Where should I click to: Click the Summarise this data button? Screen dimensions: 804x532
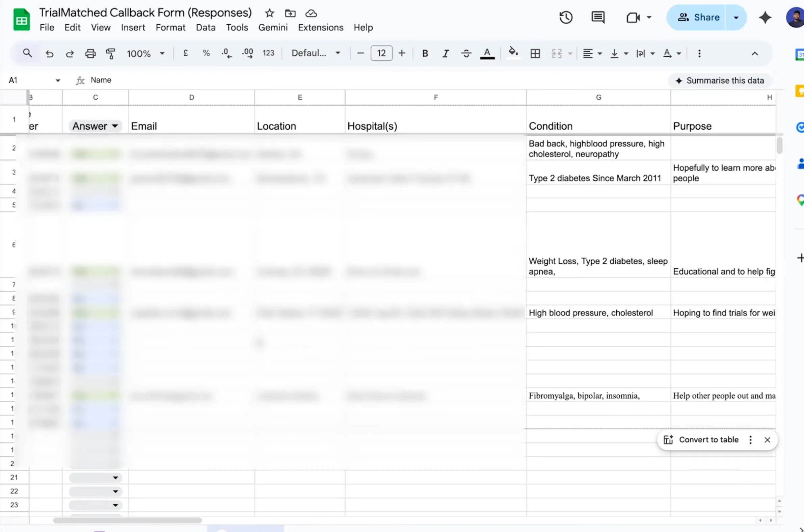720,80
